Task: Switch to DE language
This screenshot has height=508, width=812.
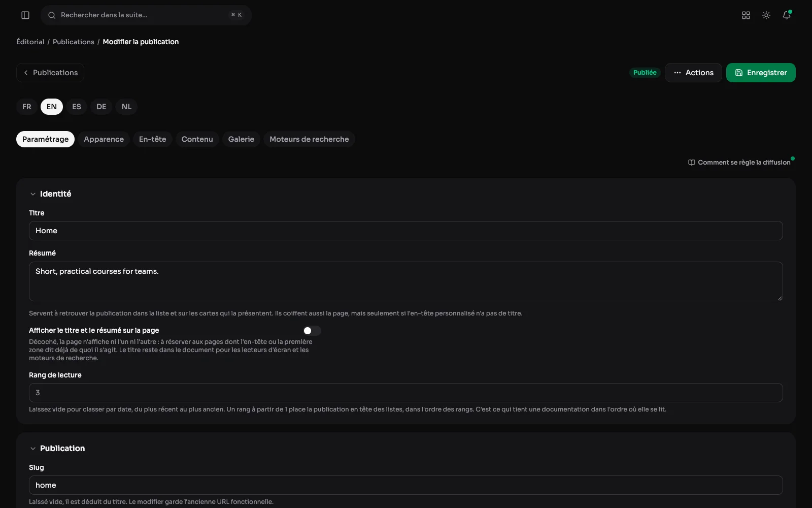Action: 101,107
